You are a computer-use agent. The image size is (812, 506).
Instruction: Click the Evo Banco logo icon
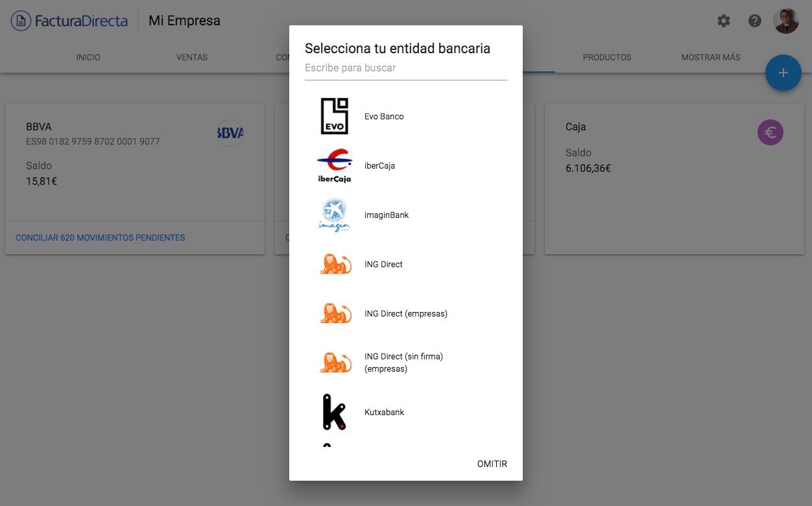tap(335, 117)
